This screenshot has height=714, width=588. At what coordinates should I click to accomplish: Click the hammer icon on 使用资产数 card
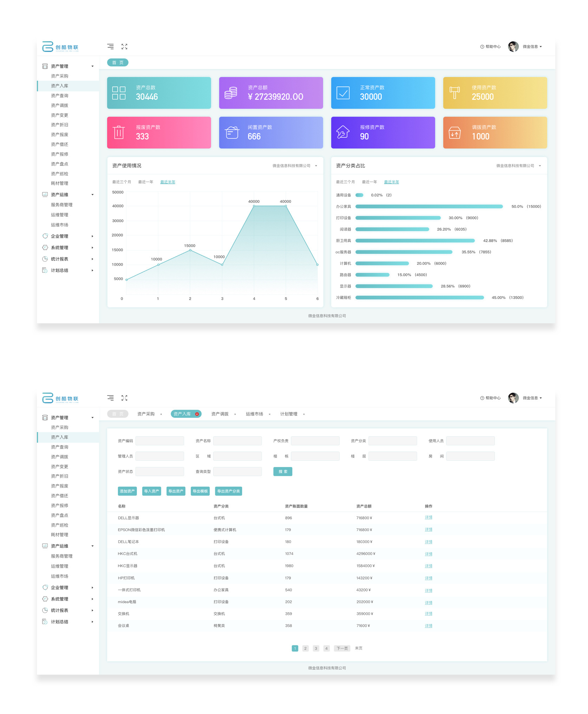click(x=455, y=93)
